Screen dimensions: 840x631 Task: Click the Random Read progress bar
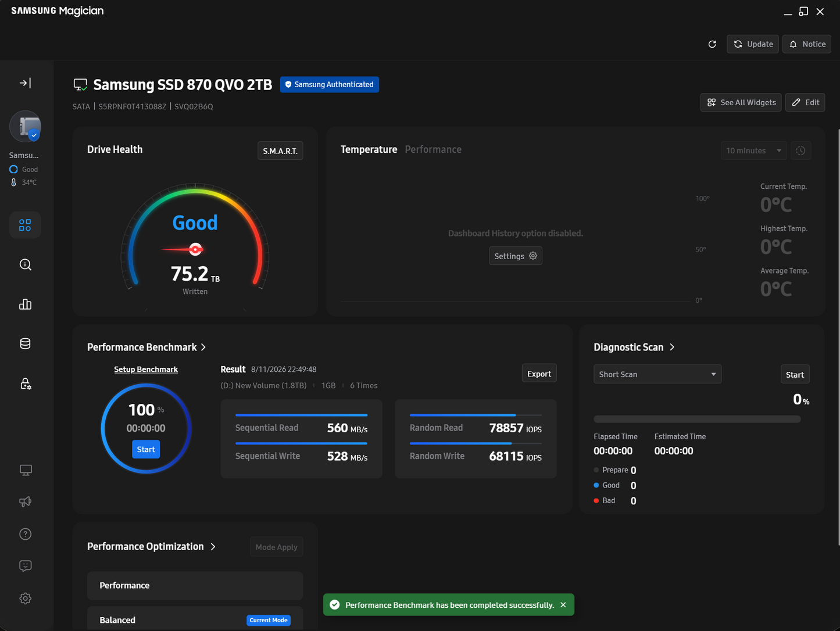click(476, 415)
